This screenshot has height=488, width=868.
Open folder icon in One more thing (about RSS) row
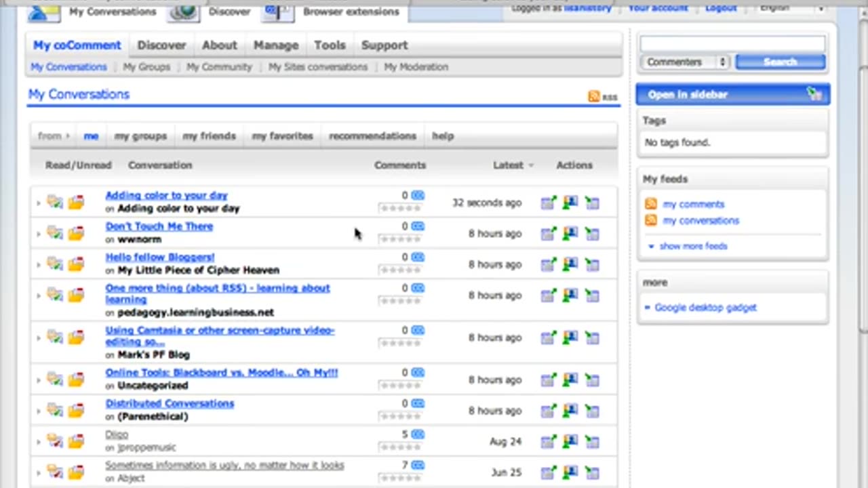[76, 295]
